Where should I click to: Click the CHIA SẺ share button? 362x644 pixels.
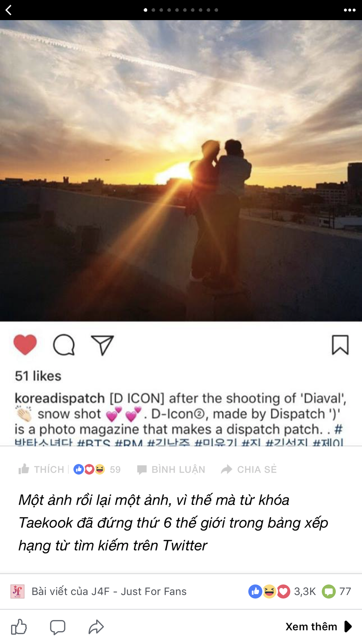pyautogui.click(x=249, y=469)
